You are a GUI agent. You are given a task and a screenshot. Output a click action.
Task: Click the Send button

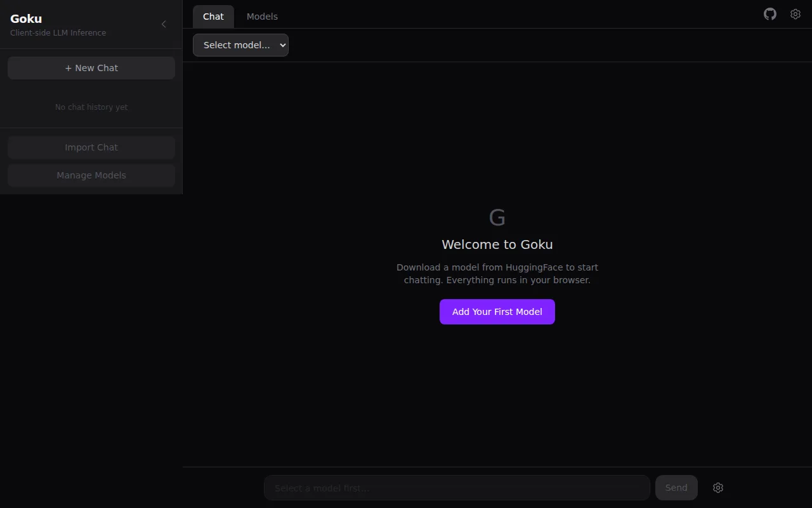676,488
